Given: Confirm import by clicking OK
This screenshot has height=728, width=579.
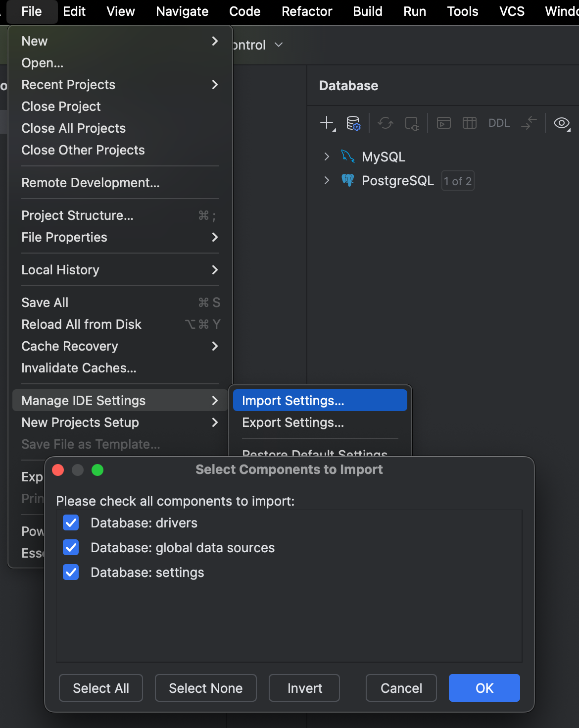Looking at the screenshot, I should point(483,688).
